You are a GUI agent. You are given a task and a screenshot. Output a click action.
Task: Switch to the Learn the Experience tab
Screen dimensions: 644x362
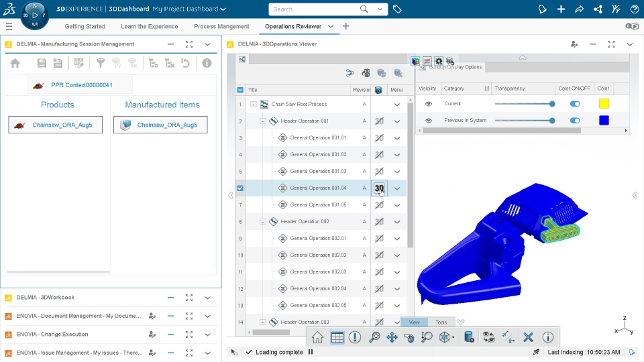pyautogui.click(x=150, y=26)
